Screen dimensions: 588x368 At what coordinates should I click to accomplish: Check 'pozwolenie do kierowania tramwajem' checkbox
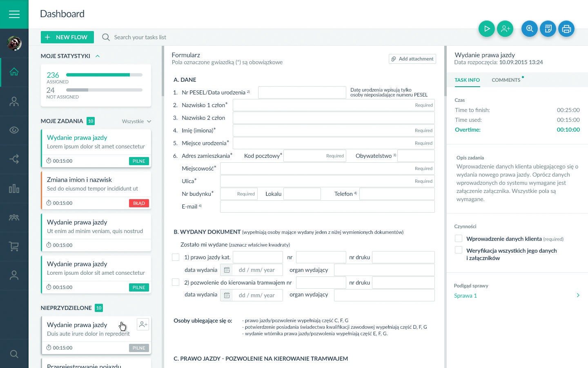pyautogui.click(x=176, y=283)
